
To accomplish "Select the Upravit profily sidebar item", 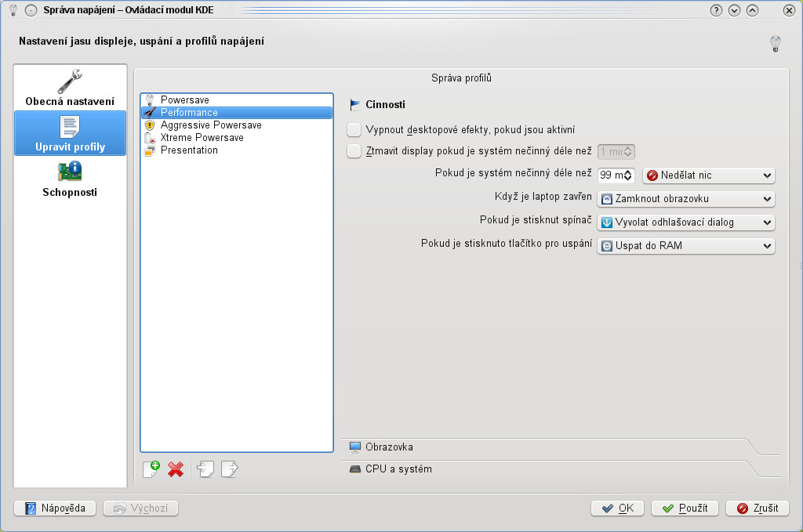I will 70,133.
